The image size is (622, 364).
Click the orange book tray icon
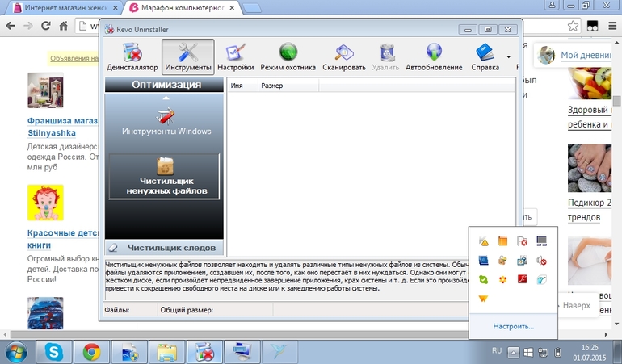502,241
